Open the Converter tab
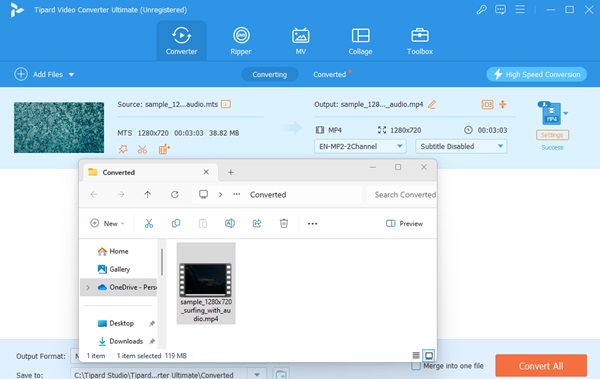600x379 pixels. point(181,41)
